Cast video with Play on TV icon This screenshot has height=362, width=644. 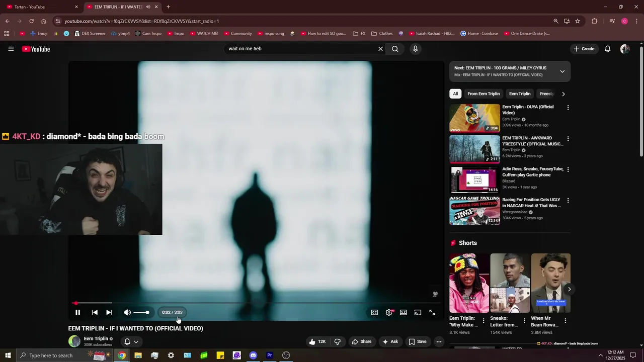pos(418,312)
